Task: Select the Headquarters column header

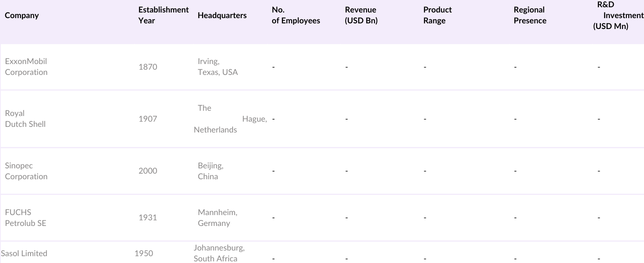Action: (222, 15)
